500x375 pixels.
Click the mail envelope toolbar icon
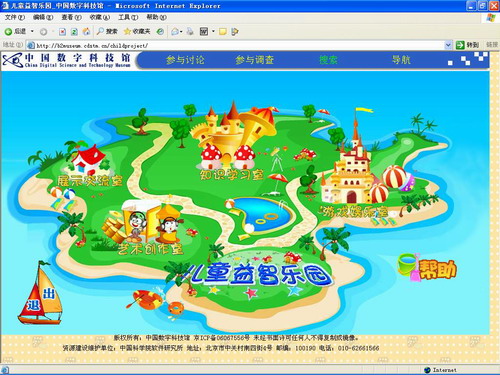click(x=175, y=32)
